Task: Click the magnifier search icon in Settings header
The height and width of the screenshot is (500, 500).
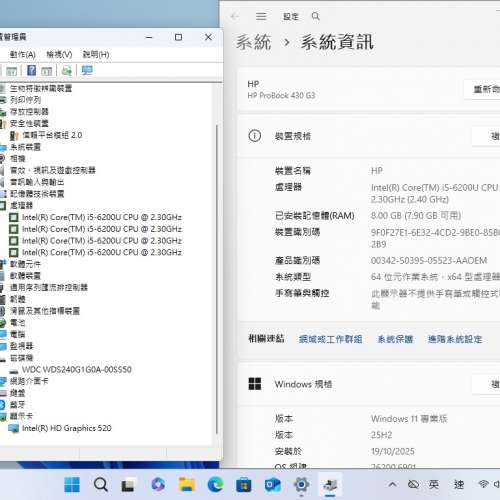Action: pyautogui.click(x=315, y=16)
